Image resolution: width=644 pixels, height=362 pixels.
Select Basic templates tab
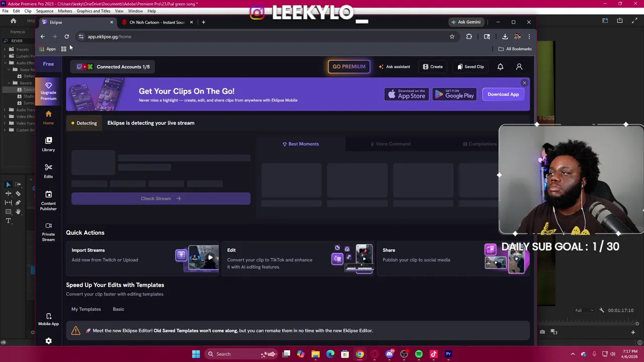[x=118, y=309]
